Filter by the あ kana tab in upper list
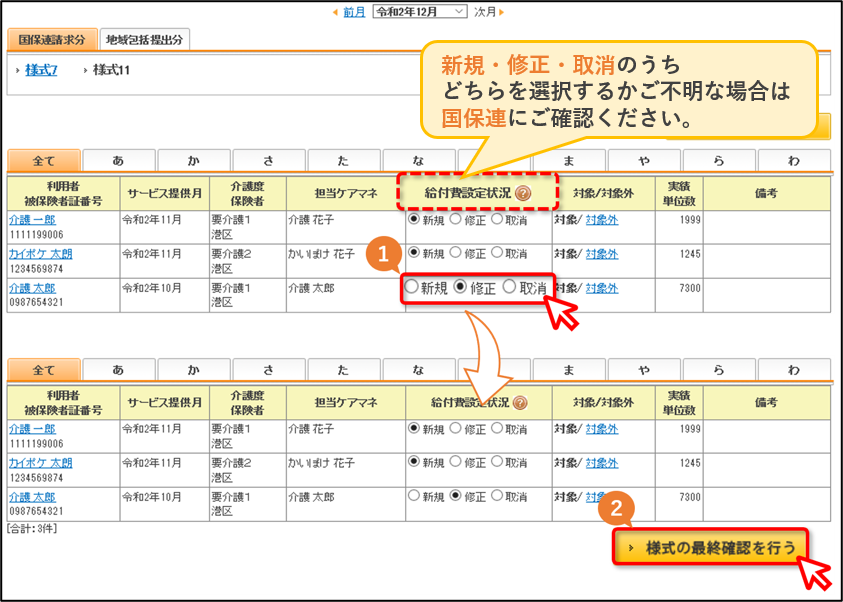Image resolution: width=843 pixels, height=602 pixels. pos(119,161)
